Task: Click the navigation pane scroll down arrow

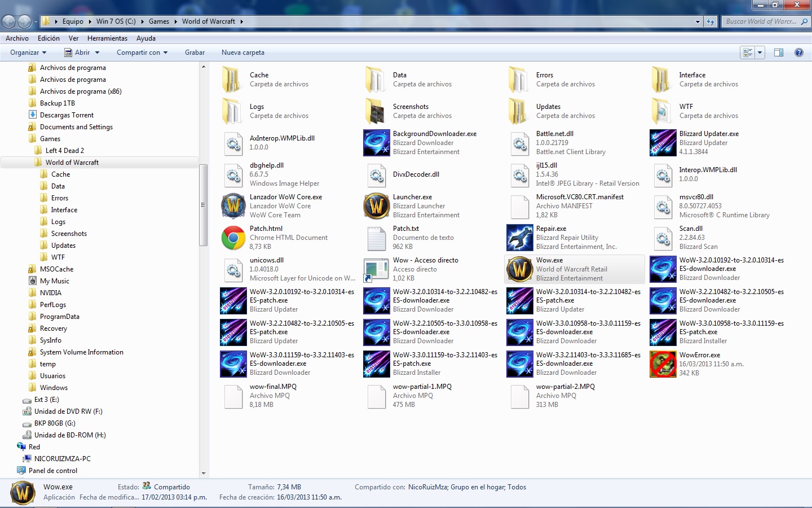Action: click(204, 474)
